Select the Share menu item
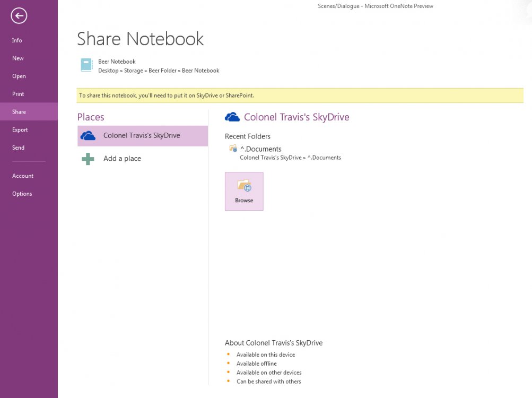 coord(29,112)
